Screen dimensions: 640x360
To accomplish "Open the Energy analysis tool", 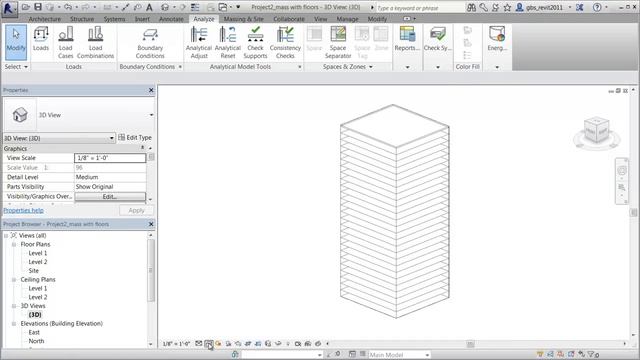I will coord(497,39).
